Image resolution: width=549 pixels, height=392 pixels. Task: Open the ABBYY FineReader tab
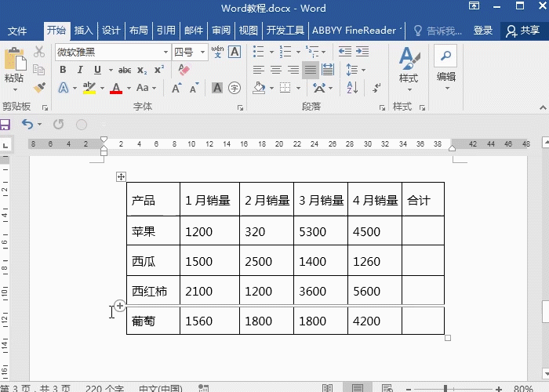tap(356, 31)
